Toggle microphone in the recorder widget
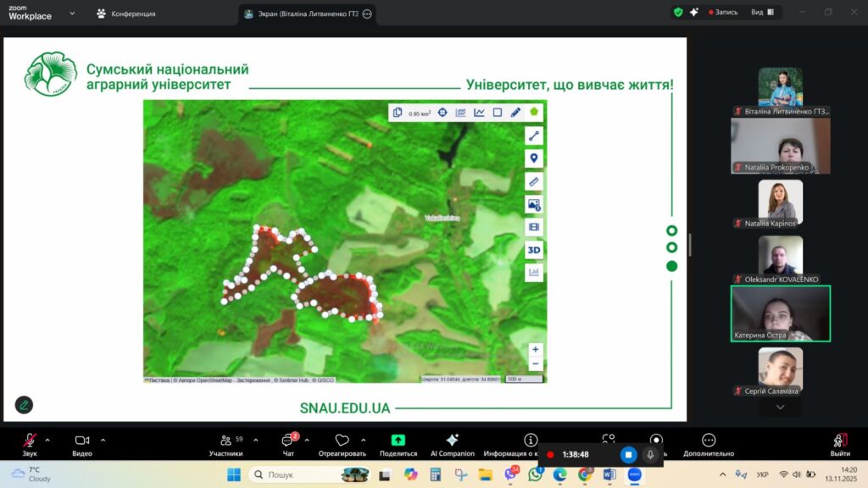The height and width of the screenshot is (488, 868). pos(650,455)
